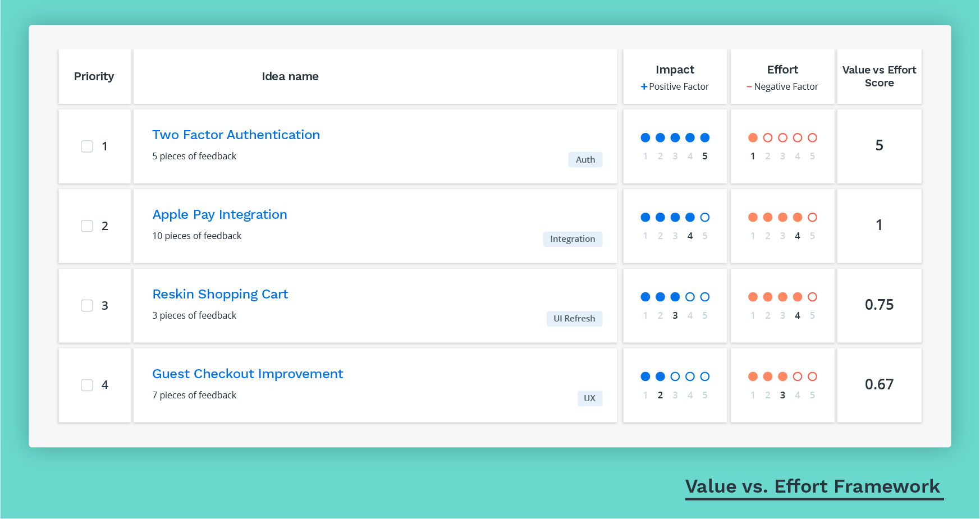Select the Reskin Shopping Cart row checkbox
The width and height of the screenshot is (980, 519).
(87, 306)
